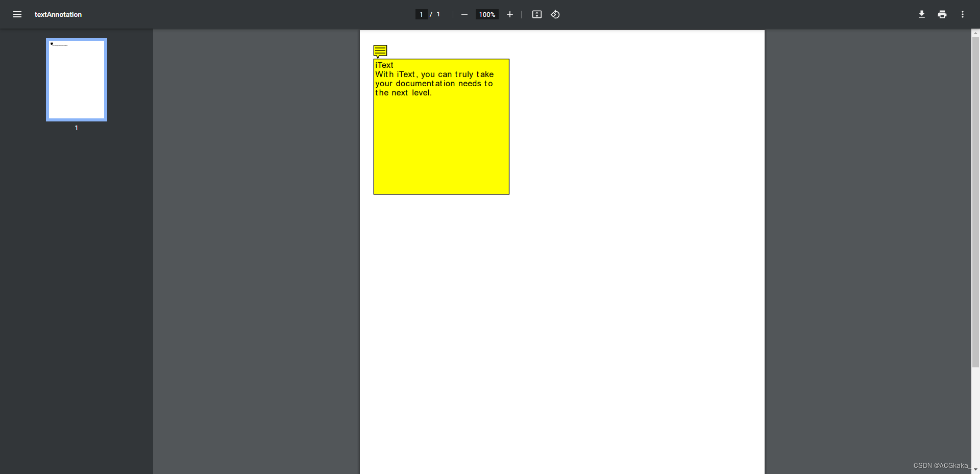The image size is (980, 474).
Task: Click the vertical scrollbar thumb
Action: tap(975, 202)
